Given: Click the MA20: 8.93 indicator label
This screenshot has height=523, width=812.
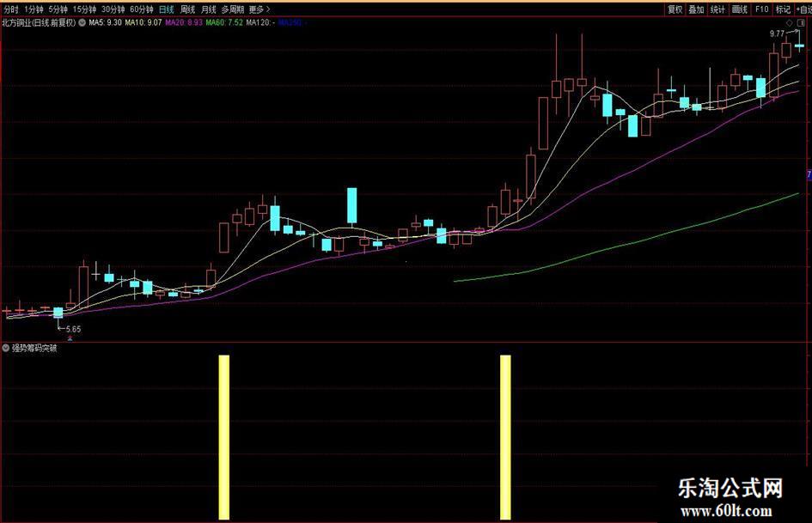Looking at the screenshot, I should (x=184, y=23).
